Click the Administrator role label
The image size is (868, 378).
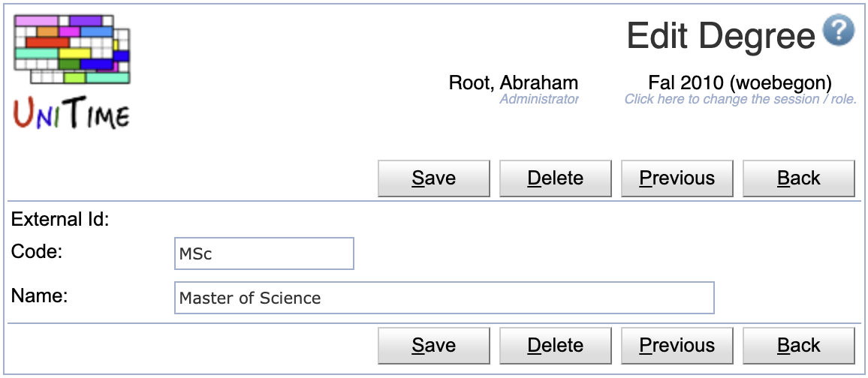pos(538,100)
